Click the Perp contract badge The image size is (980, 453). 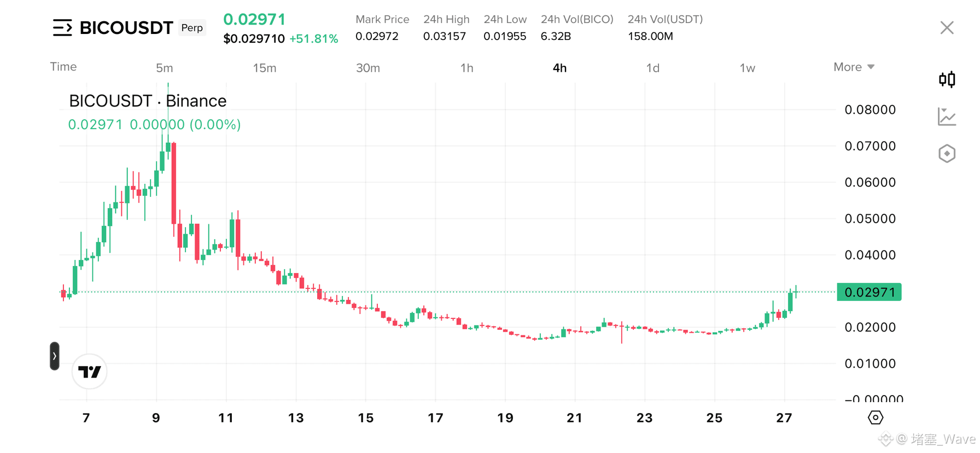pos(192,28)
